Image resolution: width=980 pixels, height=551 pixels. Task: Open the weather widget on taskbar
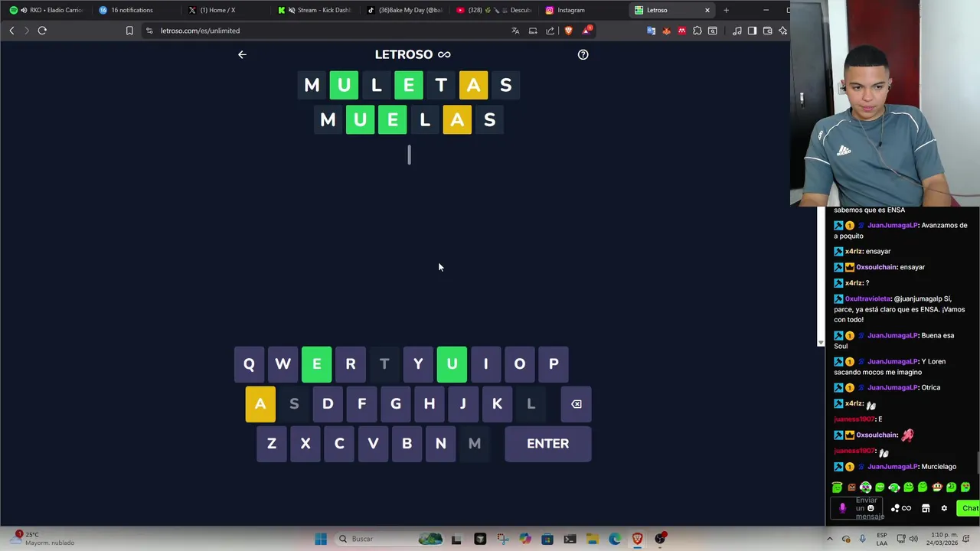pos(44,539)
